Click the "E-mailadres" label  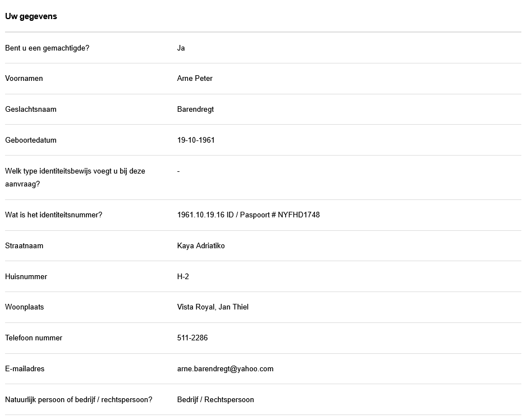pos(25,368)
